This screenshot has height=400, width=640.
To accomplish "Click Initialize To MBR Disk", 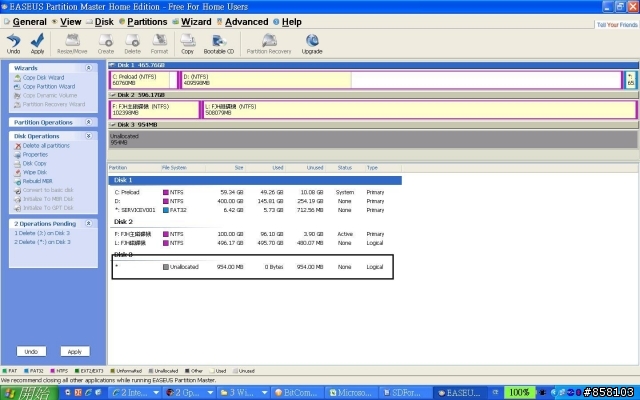I will (44, 199).
